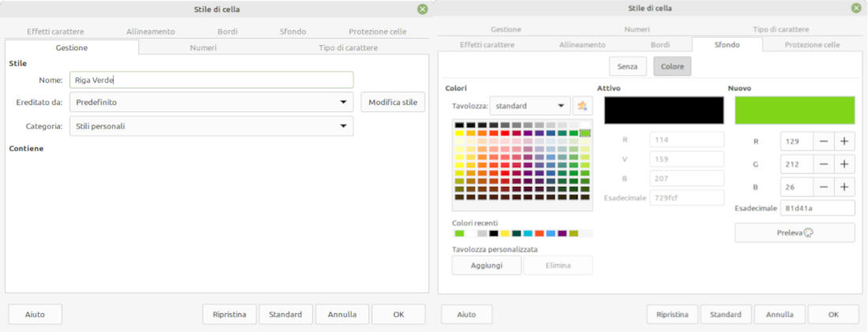The height and width of the screenshot is (332, 868).
Task: Click the Preleva color picker button
Action: coord(795,233)
